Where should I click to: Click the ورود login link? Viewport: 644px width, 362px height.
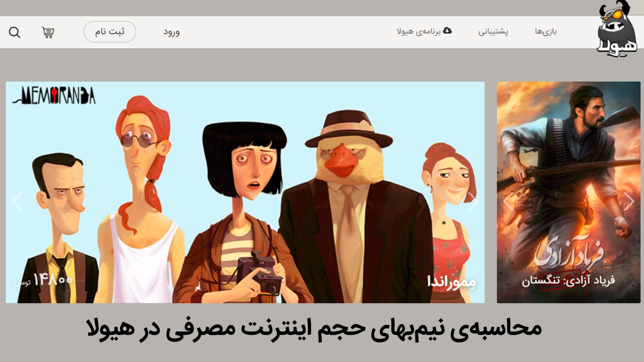[171, 32]
